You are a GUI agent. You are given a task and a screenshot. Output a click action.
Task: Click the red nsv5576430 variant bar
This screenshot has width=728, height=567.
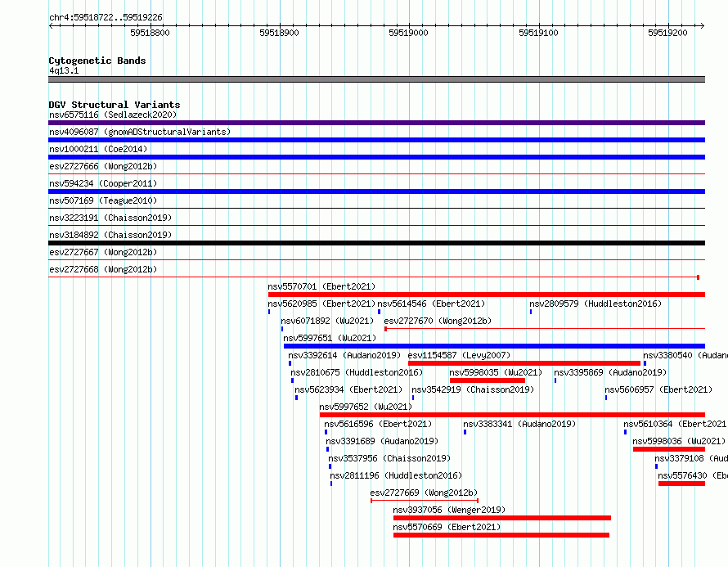click(x=681, y=484)
